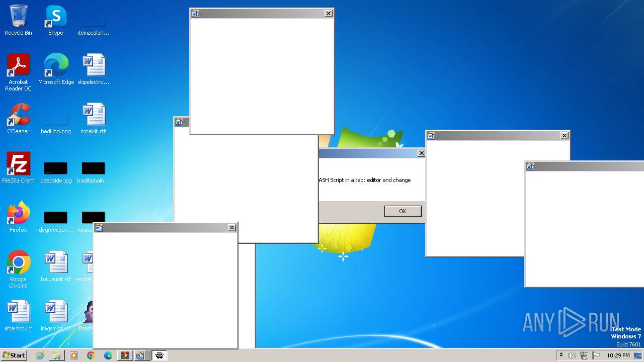
Task: Open system menu icon of far-right window
Action: point(530,166)
